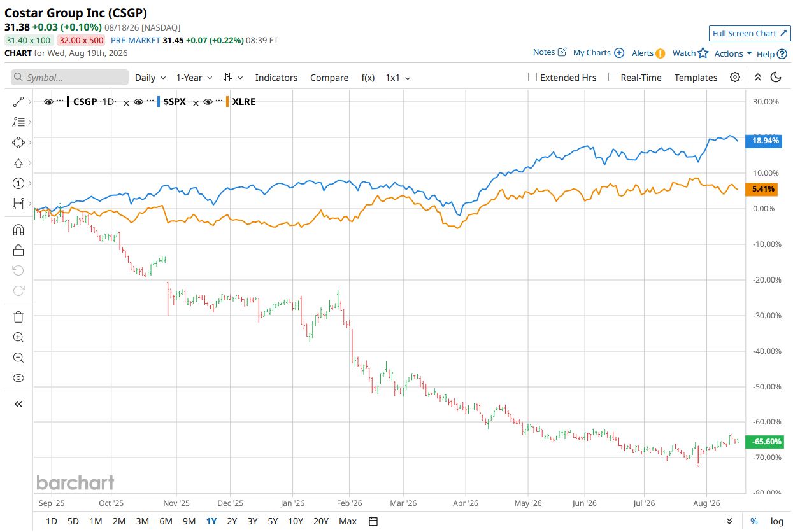Viewport: 793px width, 532px height.
Task: Remove the CSGP series with X
Action: pos(126,102)
